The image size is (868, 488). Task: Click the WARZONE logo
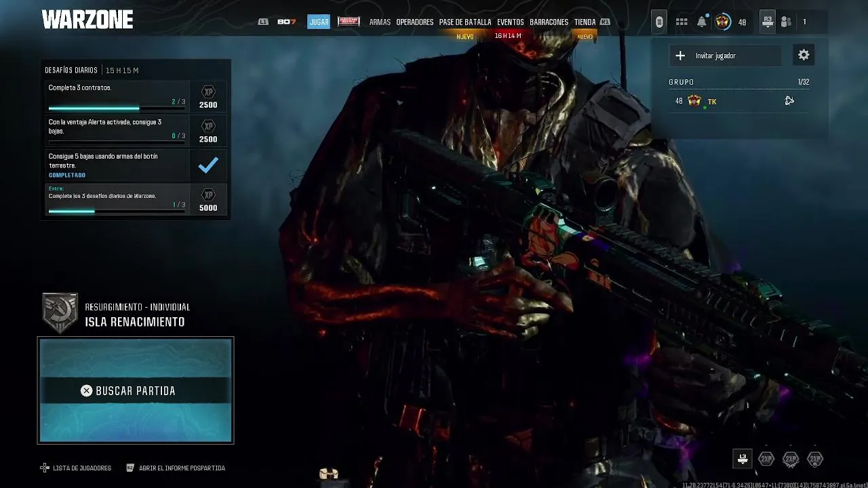click(87, 20)
